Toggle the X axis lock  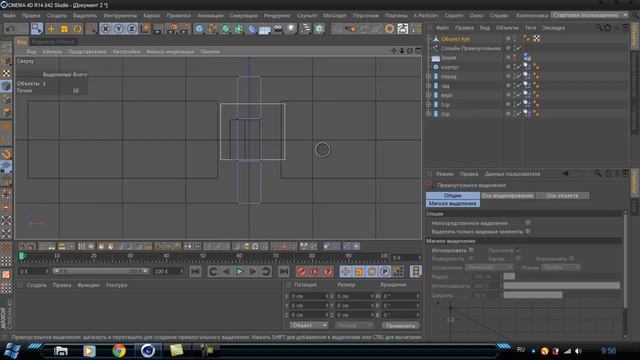[x=105, y=29]
